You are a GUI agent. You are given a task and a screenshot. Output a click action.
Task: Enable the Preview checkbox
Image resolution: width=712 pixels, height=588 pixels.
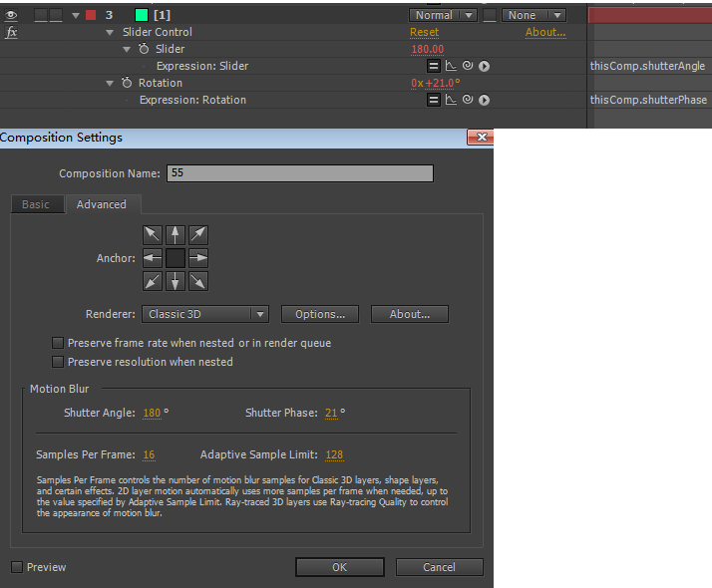(17, 567)
